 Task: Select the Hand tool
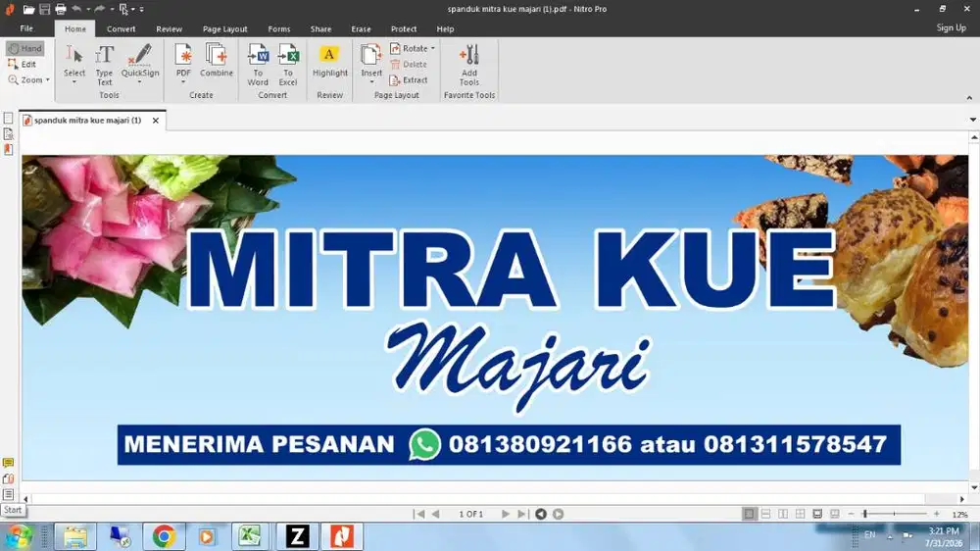point(25,48)
